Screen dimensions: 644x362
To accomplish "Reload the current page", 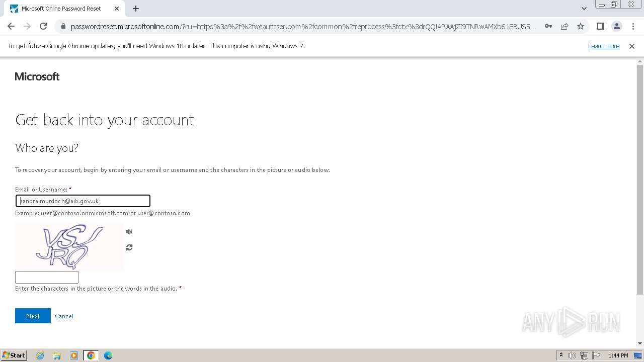I will pyautogui.click(x=43, y=26).
